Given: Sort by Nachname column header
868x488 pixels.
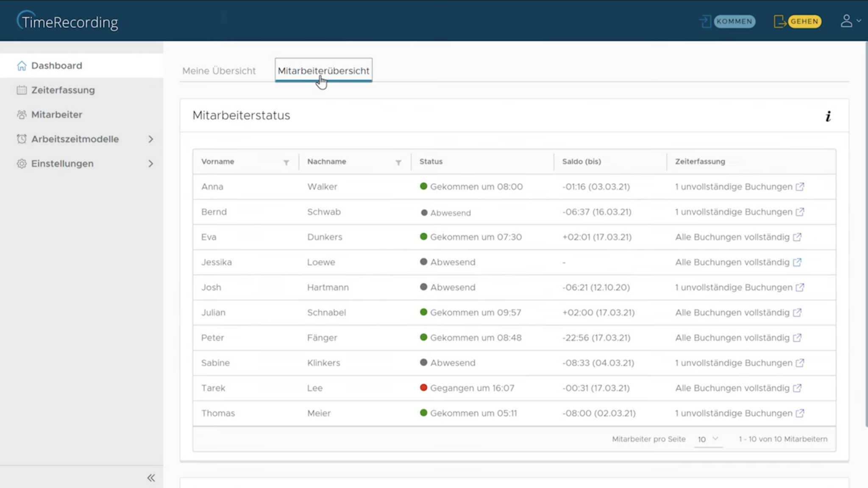Looking at the screenshot, I should pos(326,162).
